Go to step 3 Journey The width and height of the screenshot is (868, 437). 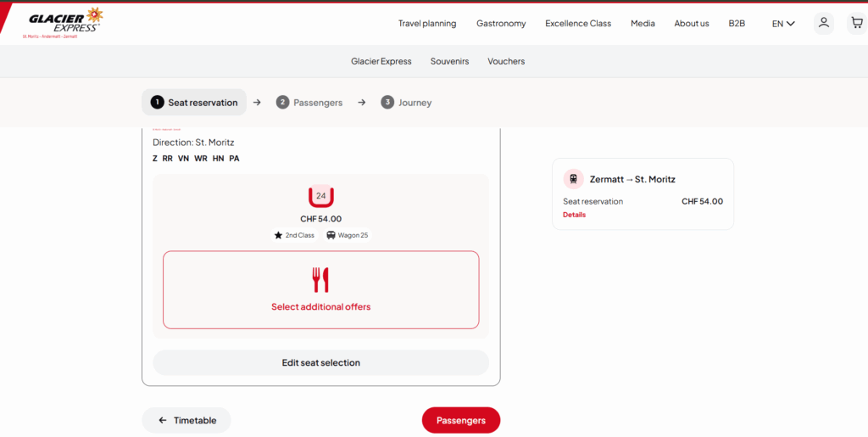coord(406,103)
